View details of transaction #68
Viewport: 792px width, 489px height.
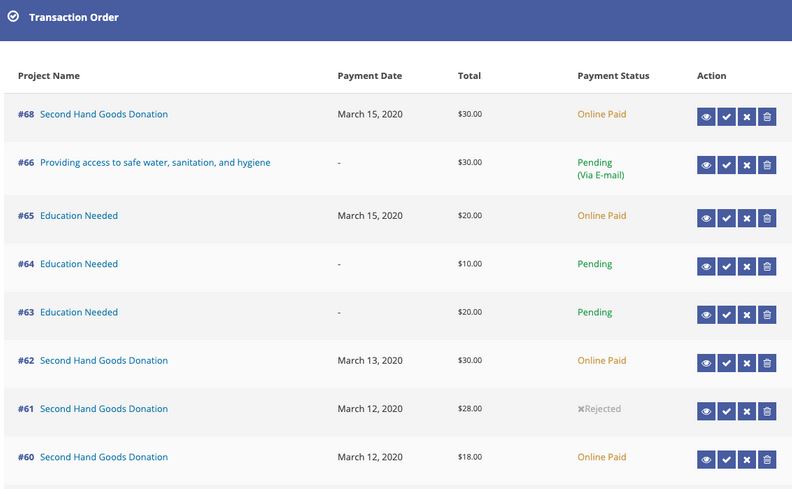pyautogui.click(x=706, y=117)
